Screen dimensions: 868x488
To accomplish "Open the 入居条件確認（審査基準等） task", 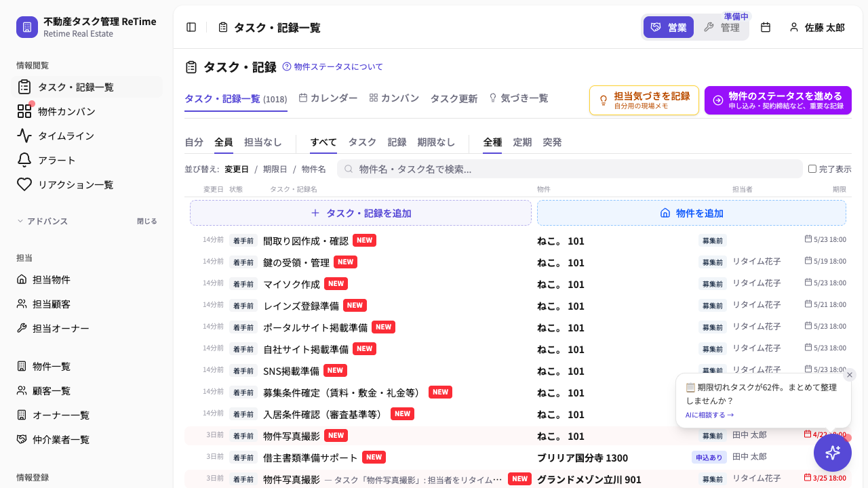I will [325, 414].
